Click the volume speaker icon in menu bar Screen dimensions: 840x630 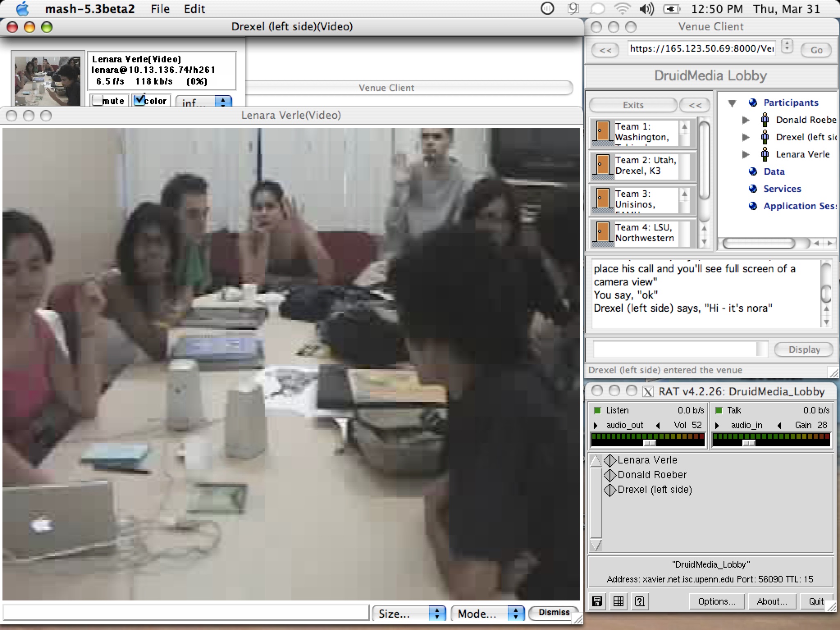coord(647,9)
